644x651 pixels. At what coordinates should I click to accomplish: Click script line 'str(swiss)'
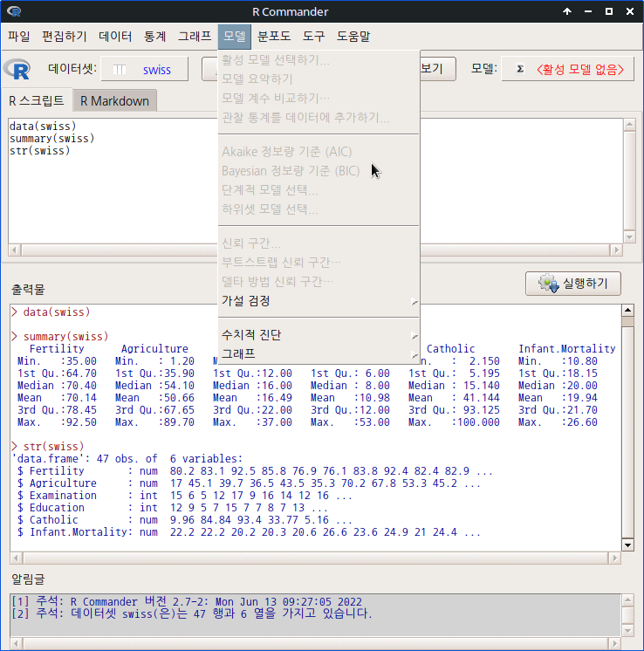(x=39, y=151)
